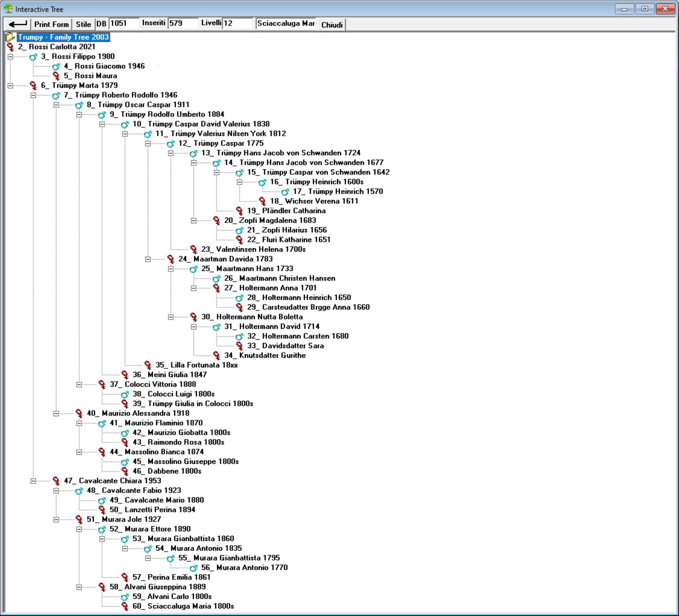Image resolution: width=679 pixels, height=616 pixels.
Task: Click male icon of Trümpy Roberto Rodolfo 1946
Action: 56,95
